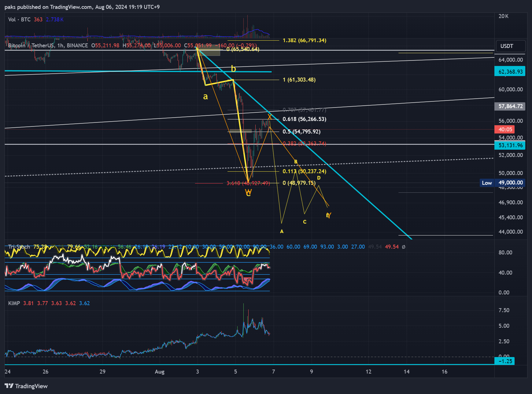The height and width of the screenshot is (394, 532).
Task: Click the 20K volume axis label
Action: 504,16
